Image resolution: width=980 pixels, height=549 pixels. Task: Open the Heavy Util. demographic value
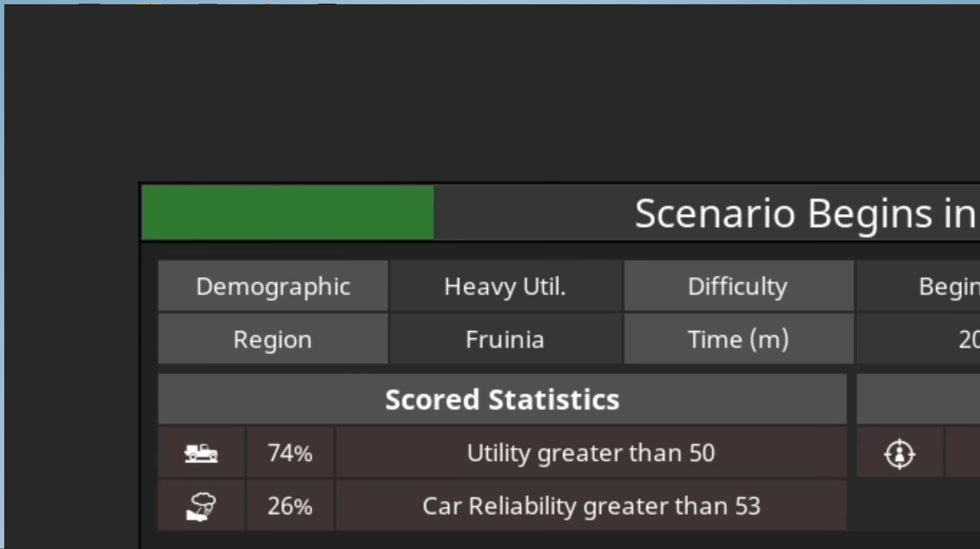[505, 286]
